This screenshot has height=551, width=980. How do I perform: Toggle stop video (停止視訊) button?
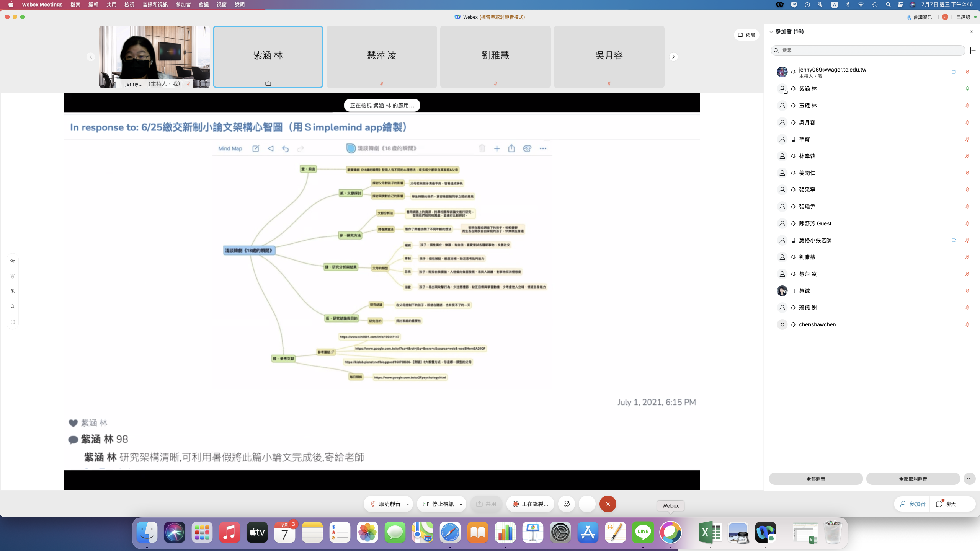pyautogui.click(x=438, y=504)
